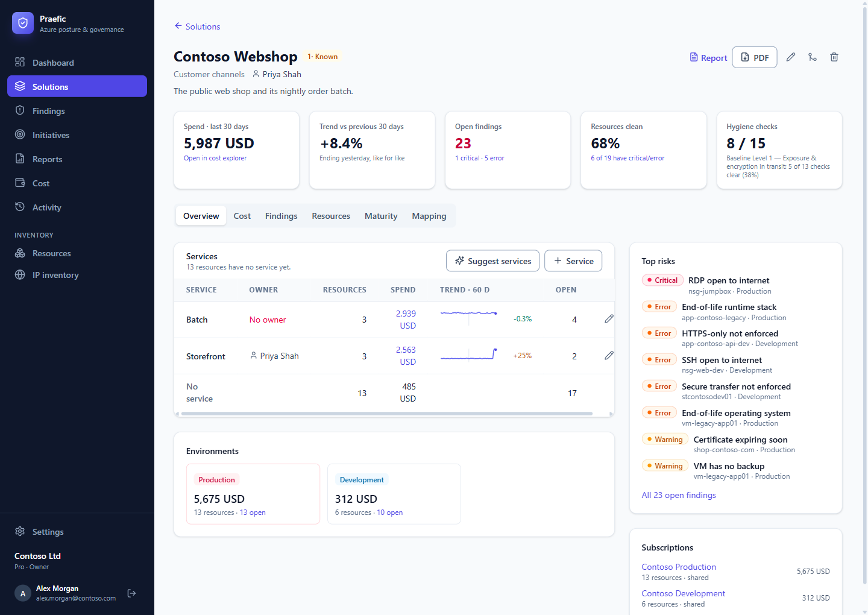The image size is (868, 615).
Task: Open the Production environment card
Action: point(253,494)
